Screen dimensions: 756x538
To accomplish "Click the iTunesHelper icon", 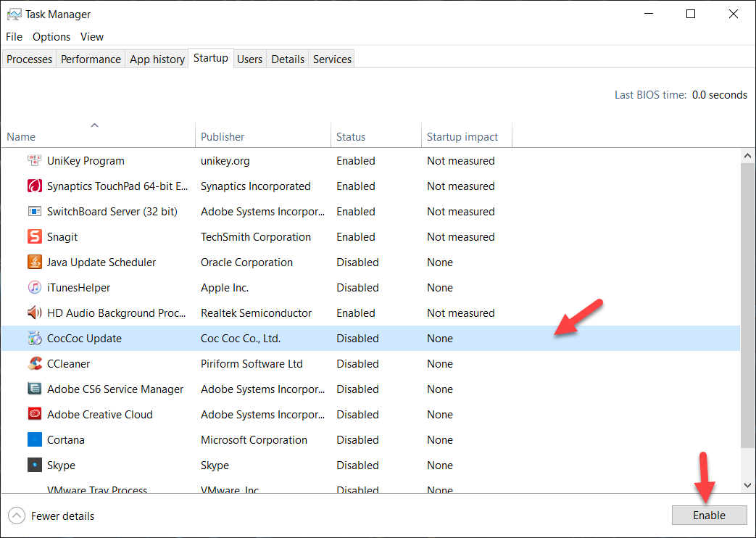I will click(34, 288).
